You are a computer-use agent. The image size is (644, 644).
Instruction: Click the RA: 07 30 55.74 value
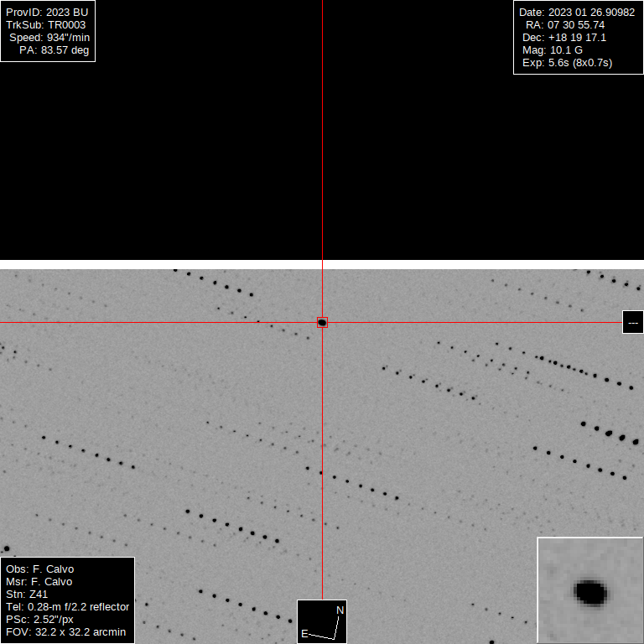(x=564, y=25)
